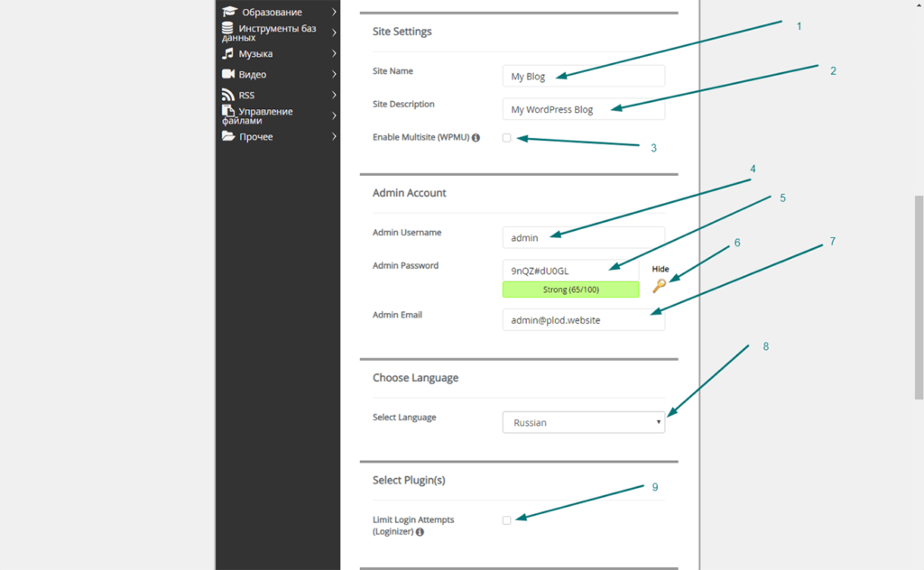
Task: Open the Управление файлами sidebar menu
Action: pyautogui.click(x=278, y=115)
